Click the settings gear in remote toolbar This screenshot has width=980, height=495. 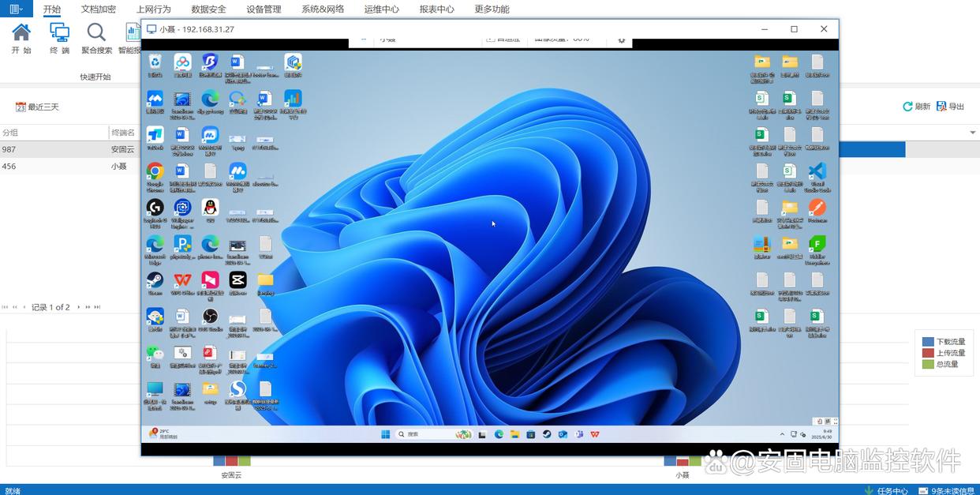tap(621, 40)
